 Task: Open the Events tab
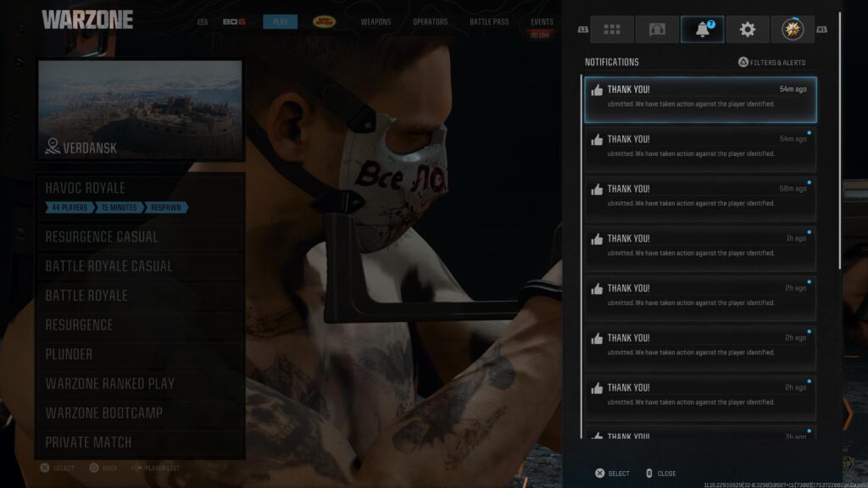tap(542, 21)
